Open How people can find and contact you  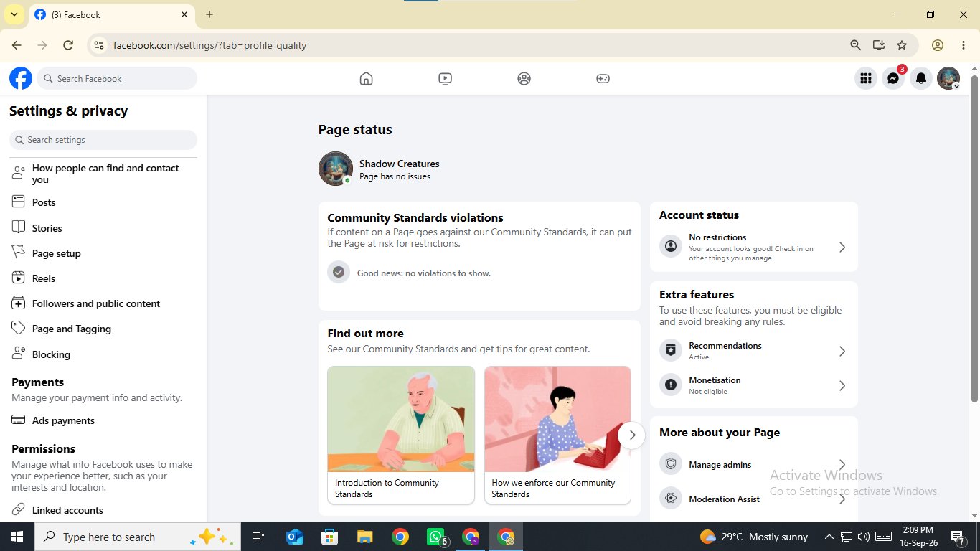tap(103, 174)
